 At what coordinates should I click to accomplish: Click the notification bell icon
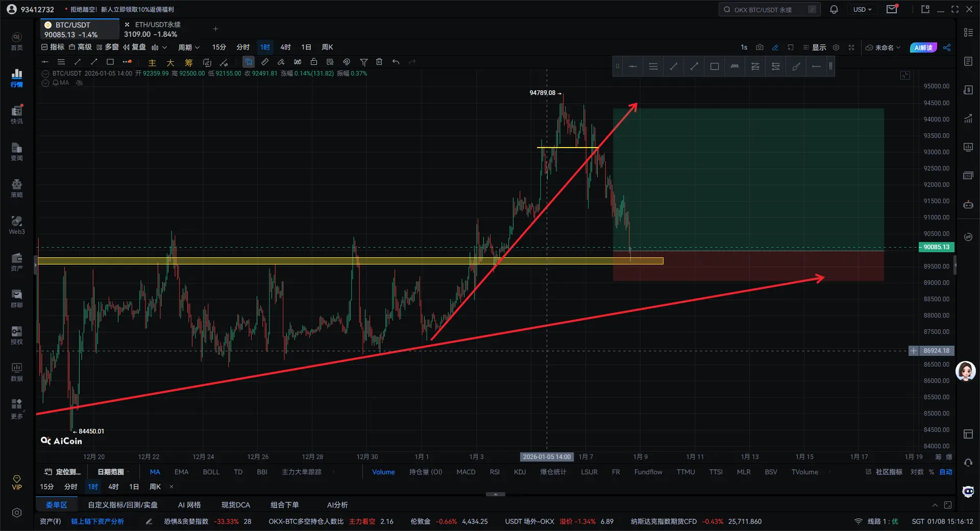click(834, 10)
